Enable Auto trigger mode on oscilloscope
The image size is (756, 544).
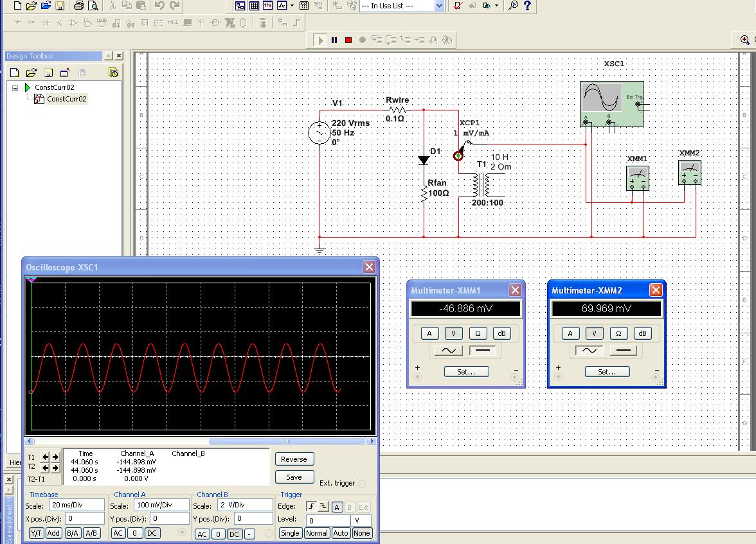(341, 533)
